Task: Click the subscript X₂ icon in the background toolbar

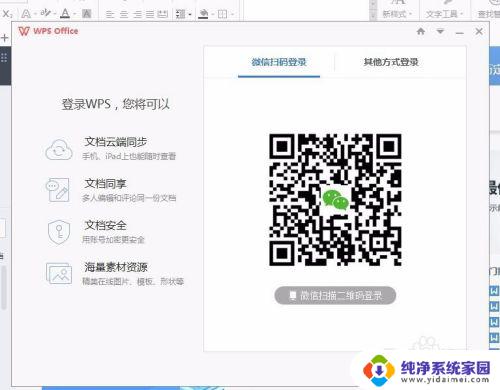Action: (x=7, y=14)
